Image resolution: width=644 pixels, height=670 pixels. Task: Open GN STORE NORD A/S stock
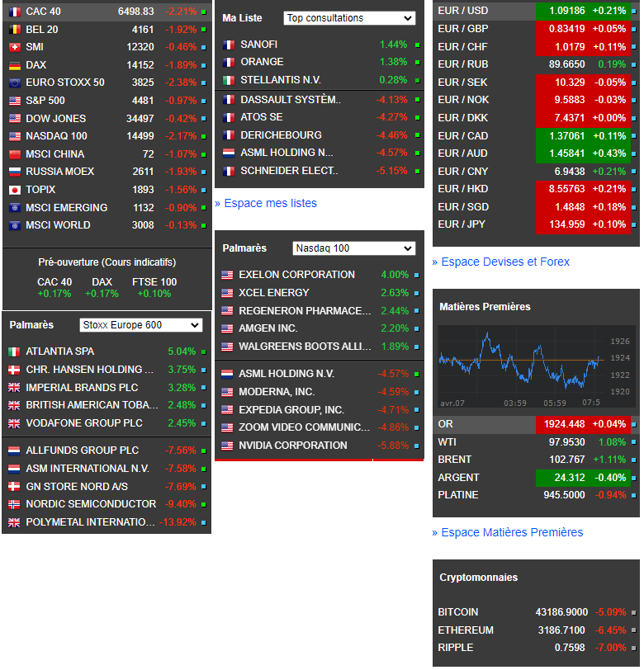[x=107, y=487]
